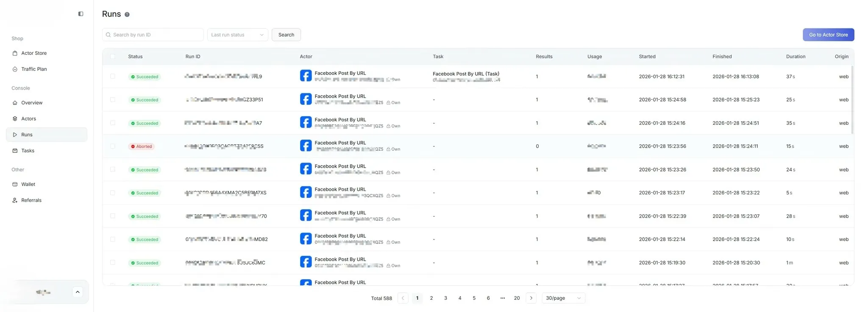Open the Last run status dropdown

[237, 35]
